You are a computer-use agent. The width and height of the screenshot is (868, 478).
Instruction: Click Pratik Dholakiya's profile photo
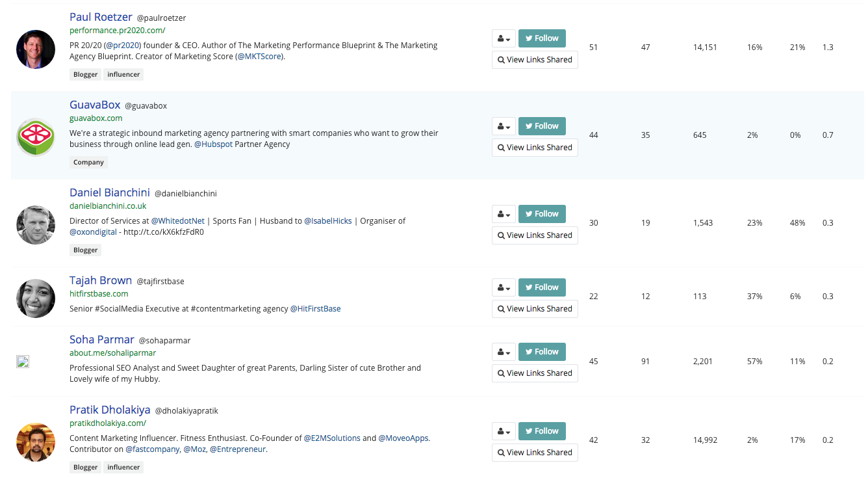(36, 442)
